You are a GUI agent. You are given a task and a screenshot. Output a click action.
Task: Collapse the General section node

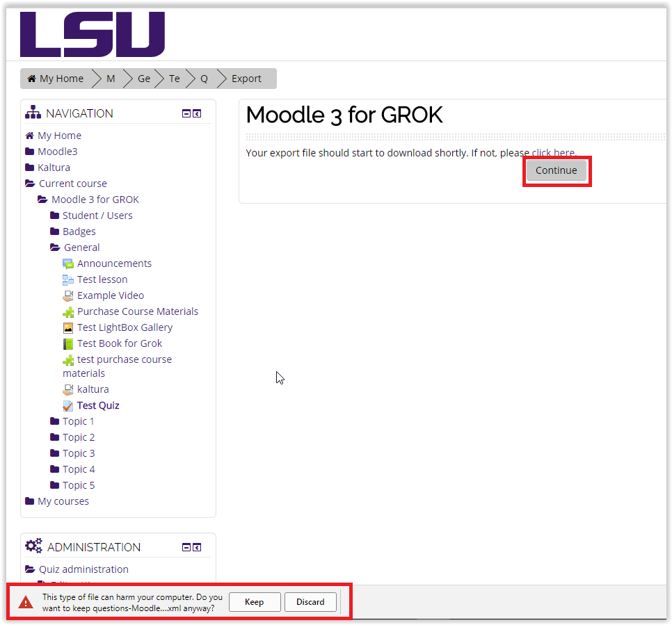click(x=55, y=247)
